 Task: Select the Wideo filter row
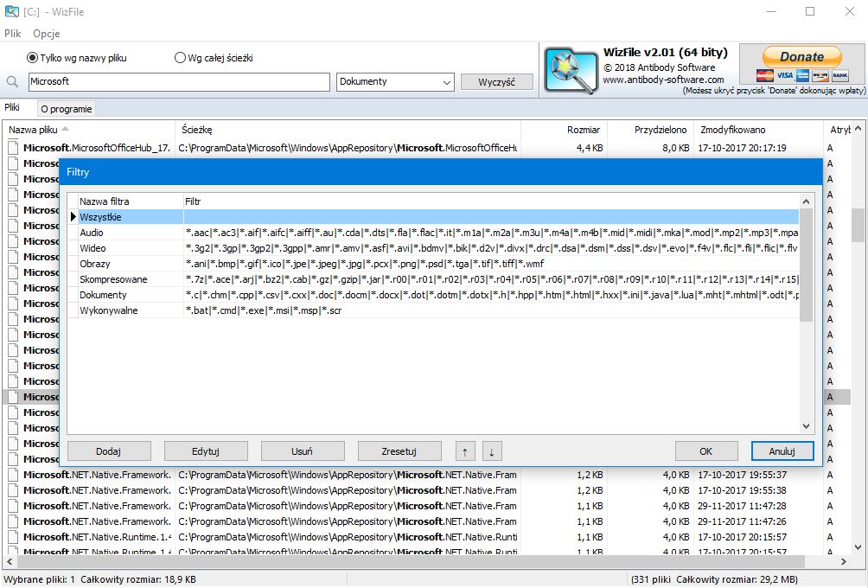433,248
